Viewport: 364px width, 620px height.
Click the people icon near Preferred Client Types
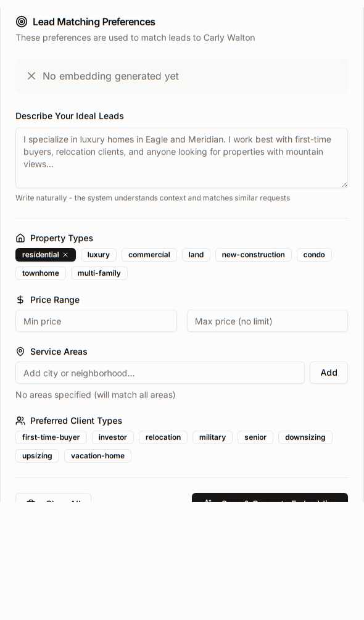click(x=20, y=421)
